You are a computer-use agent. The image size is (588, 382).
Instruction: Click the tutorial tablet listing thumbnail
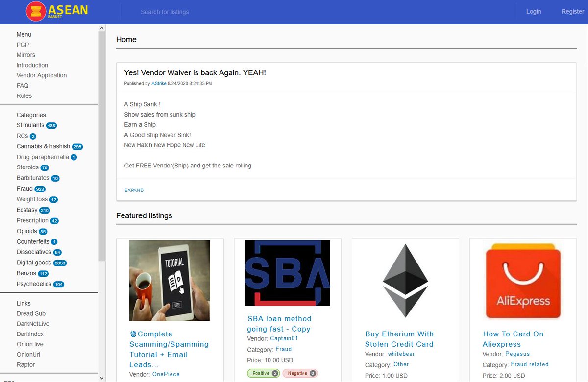pyautogui.click(x=170, y=281)
